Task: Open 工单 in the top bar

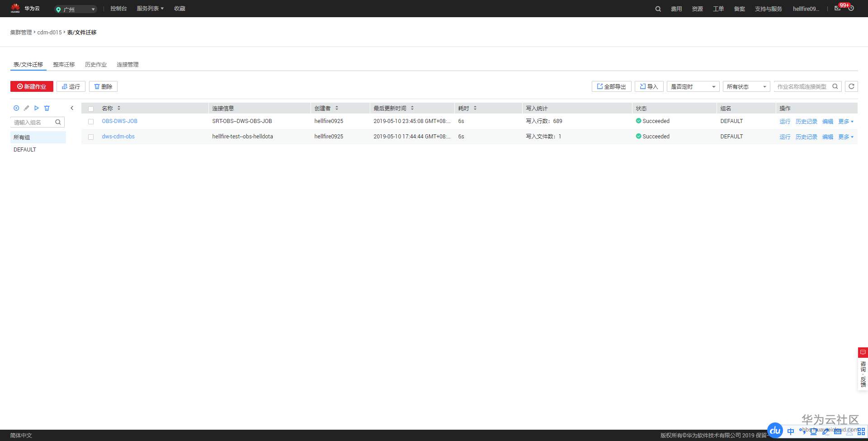Action: [718, 9]
